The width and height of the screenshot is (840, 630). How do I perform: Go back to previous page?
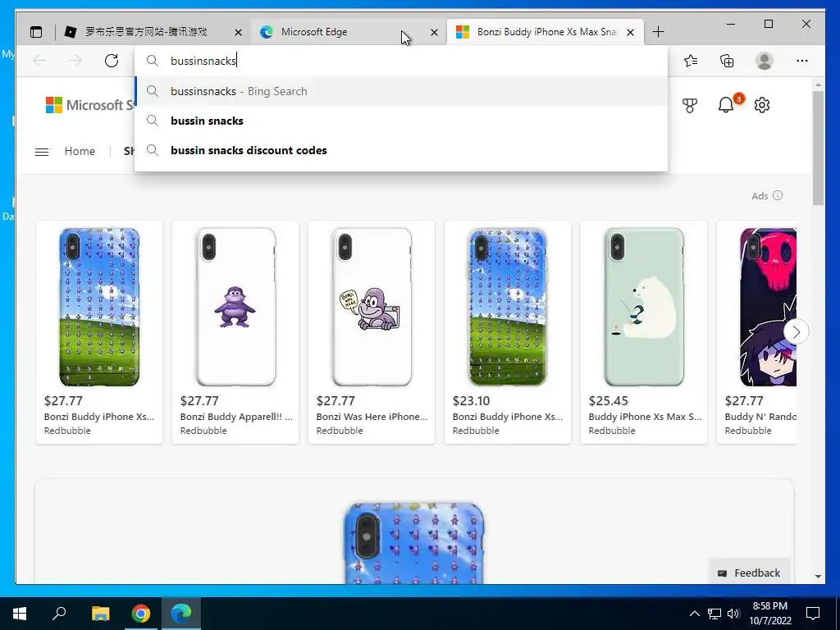39,61
